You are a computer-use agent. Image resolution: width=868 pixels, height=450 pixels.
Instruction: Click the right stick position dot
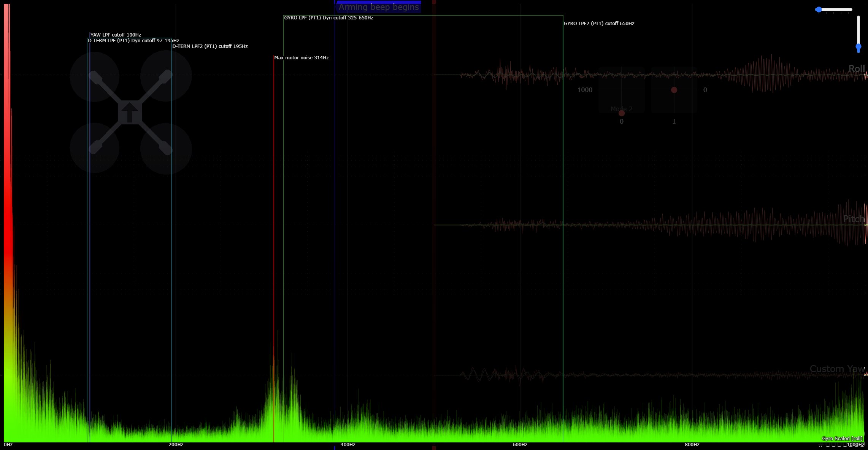pyautogui.click(x=674, y=90)
